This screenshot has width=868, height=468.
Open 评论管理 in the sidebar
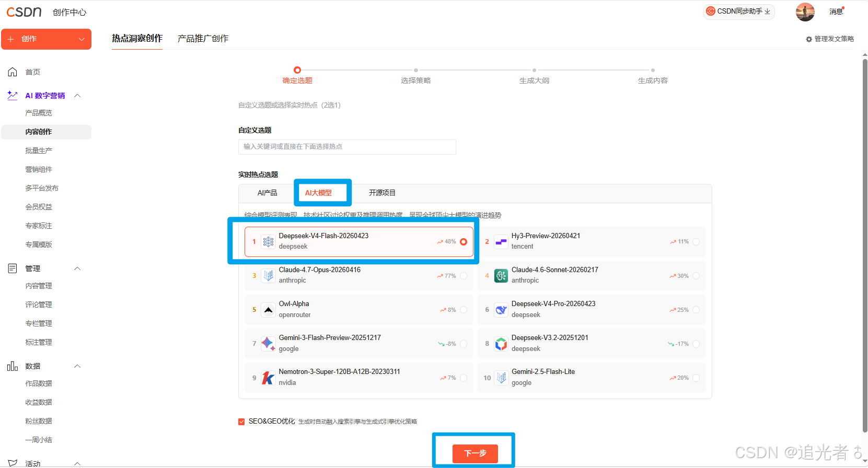[x=39, y=305]
